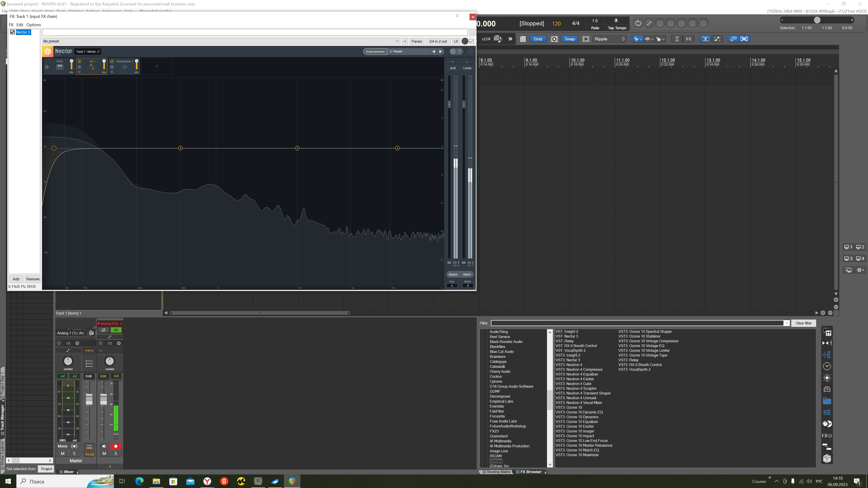868x488 pixels.
Task: Click the Nectar help question icon
Action: pyautogui.click(x=459, y=52)
